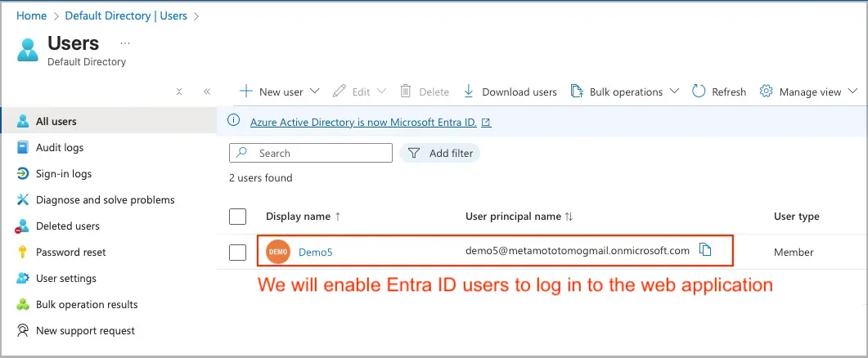Collapse the sidebar with double chevron icon

point(207,92)
